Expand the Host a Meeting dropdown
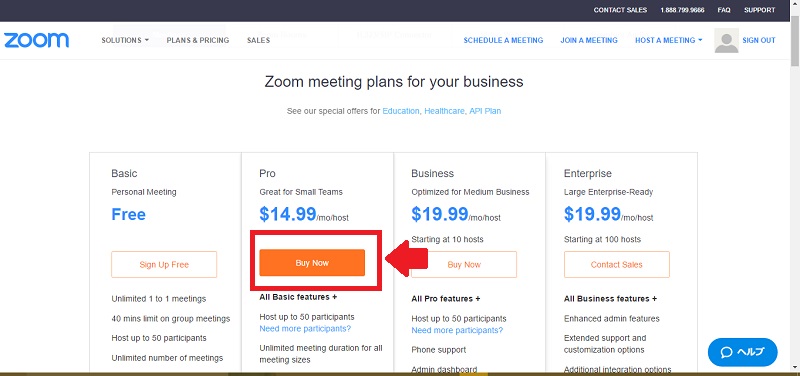 (x=668, y=40)
